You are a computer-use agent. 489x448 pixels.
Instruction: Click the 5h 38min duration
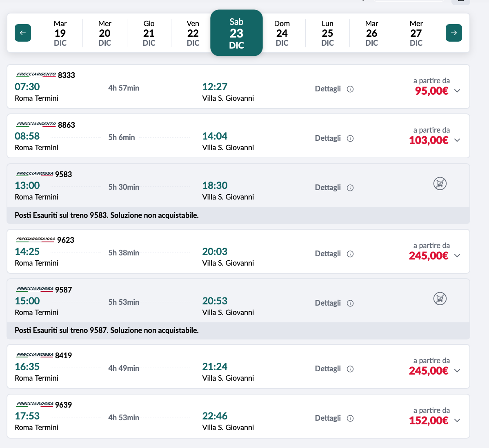click(x=124, y=253)
